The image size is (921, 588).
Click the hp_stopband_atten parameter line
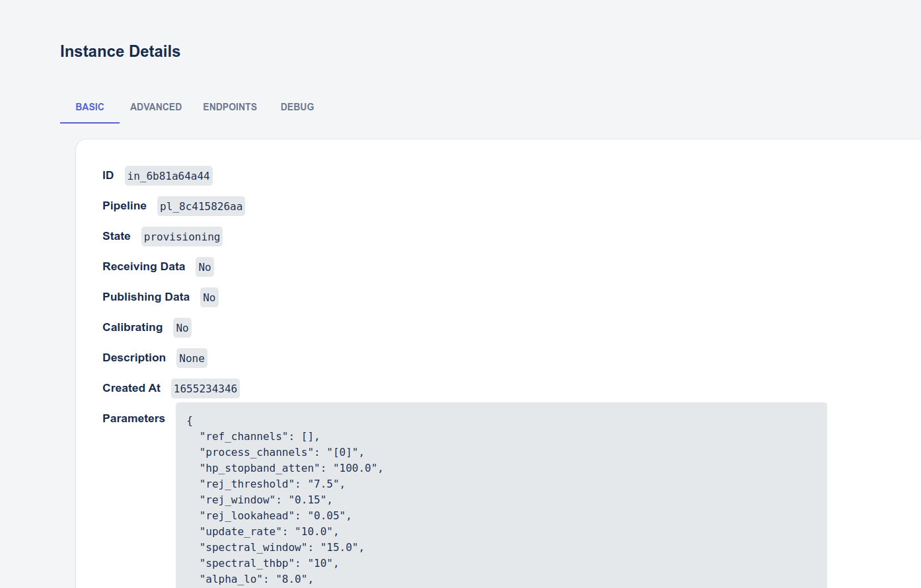pyautogui.click(x=291, y=468)
